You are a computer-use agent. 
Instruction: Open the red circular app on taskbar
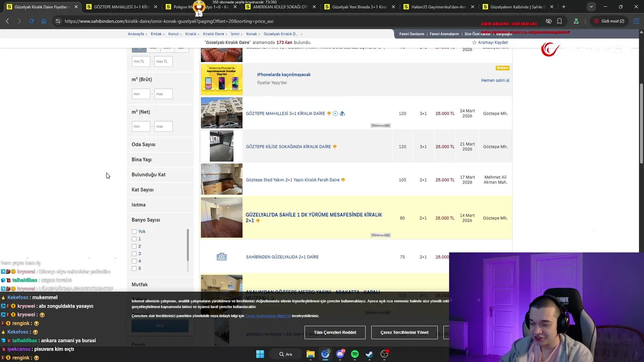(384, 354)
